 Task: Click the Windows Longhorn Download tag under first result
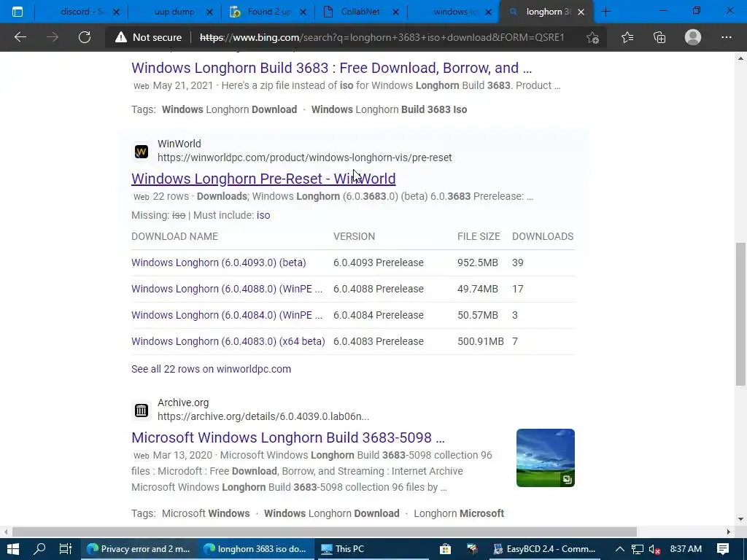(x=229, y=109)
